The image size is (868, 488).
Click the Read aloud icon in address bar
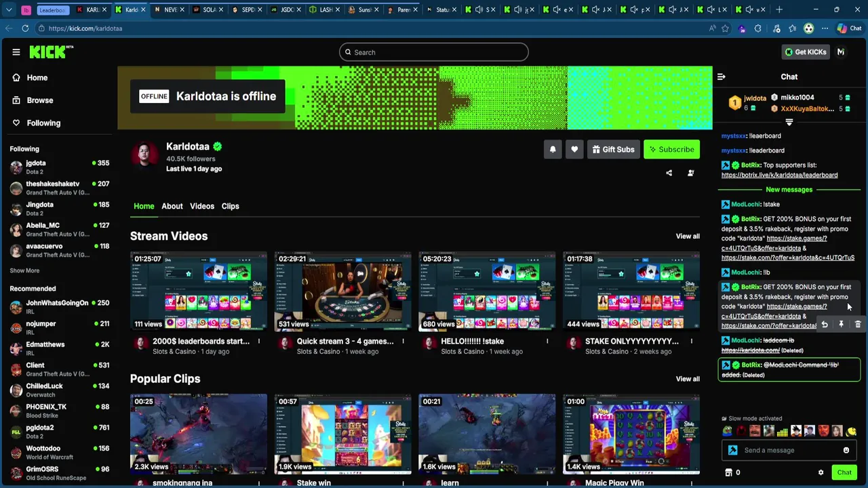tap(712, 28)
